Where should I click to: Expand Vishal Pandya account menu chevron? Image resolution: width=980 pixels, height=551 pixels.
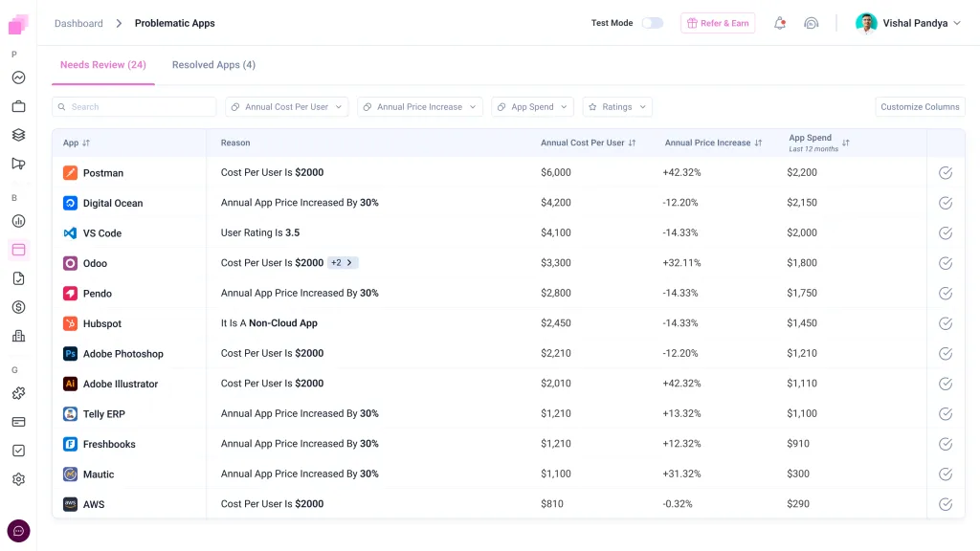[x=957, y=23]
